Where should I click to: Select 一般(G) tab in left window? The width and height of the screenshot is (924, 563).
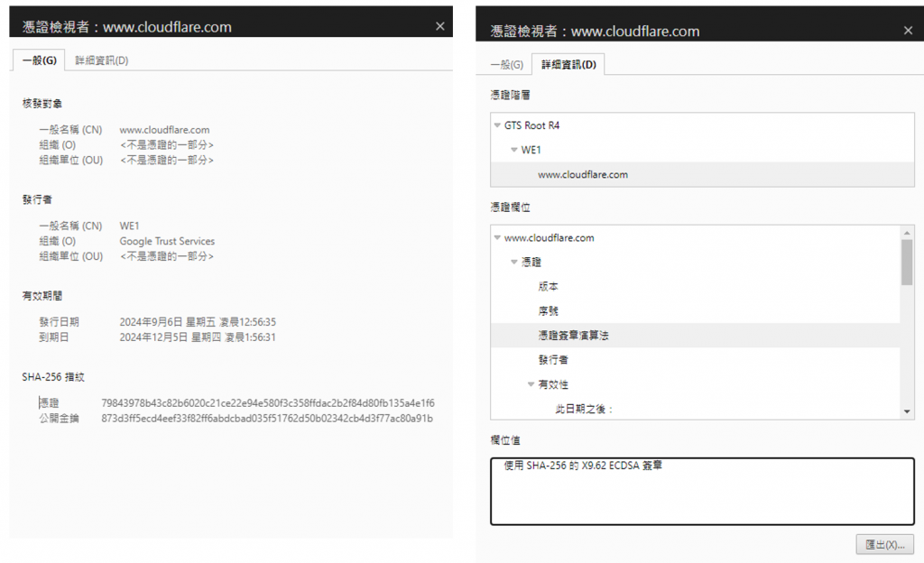point(39,60)
